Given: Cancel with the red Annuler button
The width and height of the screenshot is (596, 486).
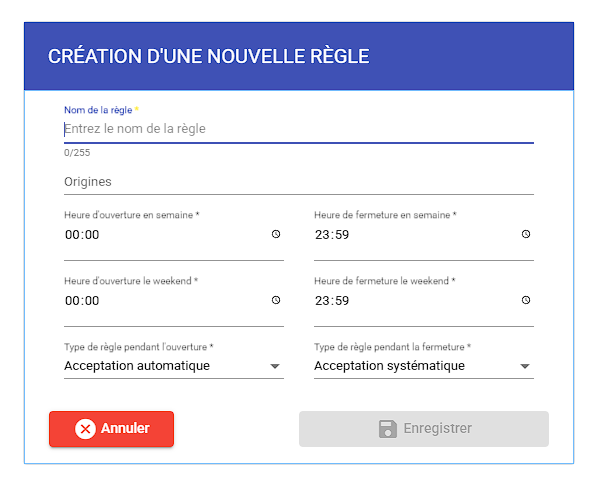Looking at the screenshot, I should [x=111, y=429].
